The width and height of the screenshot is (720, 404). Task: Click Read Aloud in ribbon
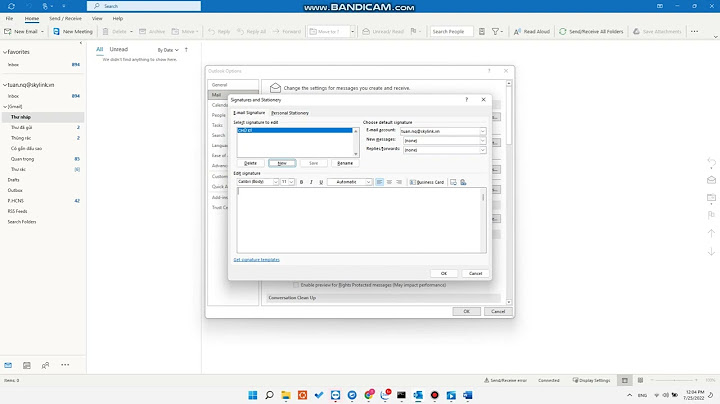[532, 32]
